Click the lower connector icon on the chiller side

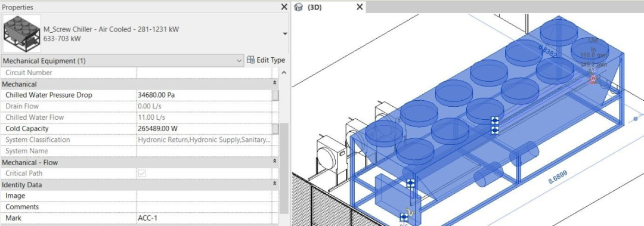[495, 130]
